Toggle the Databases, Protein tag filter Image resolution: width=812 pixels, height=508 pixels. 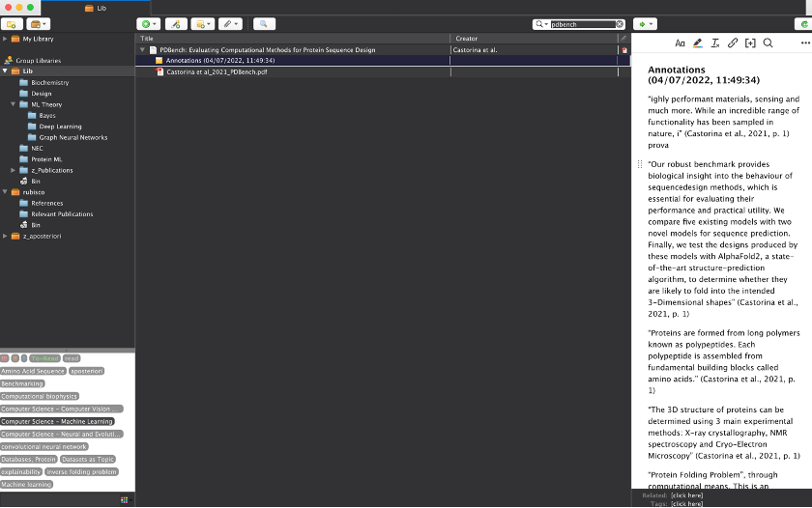tap(28, 460)
